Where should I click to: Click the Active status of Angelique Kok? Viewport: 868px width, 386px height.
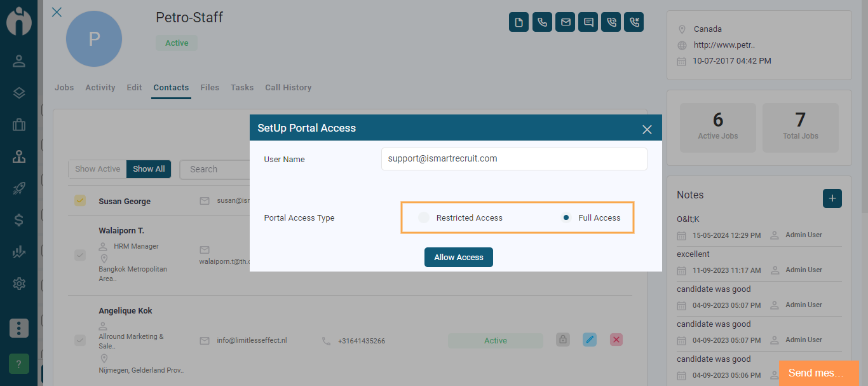[x=496, y=340]
